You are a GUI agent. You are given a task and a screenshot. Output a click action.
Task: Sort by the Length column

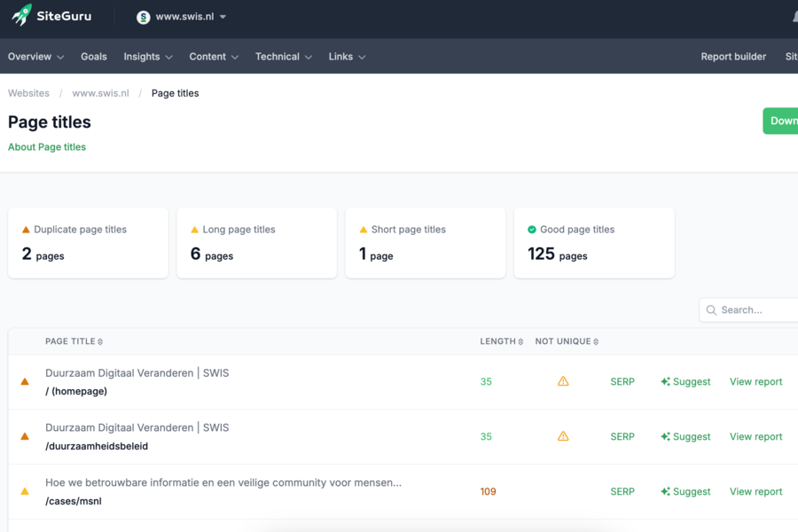(501, 341)
